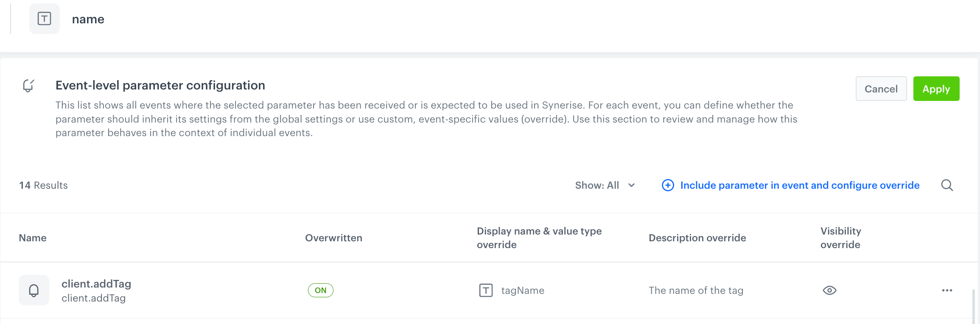
Task: Toggle the ON overwritten switch
Action: pyautogui.click(x=320, y=290)
